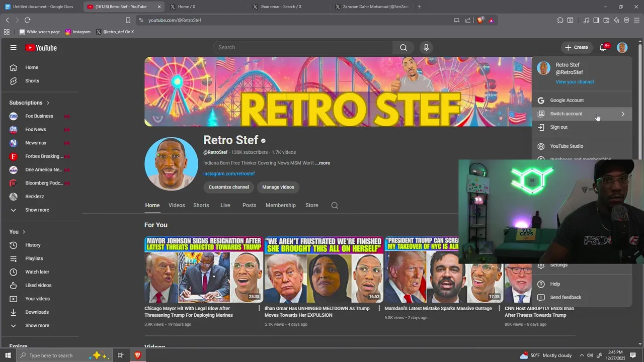The width and height of the screenshot is (644, 362).
Task: Click the Manage videos button
Action: point(278,187)
